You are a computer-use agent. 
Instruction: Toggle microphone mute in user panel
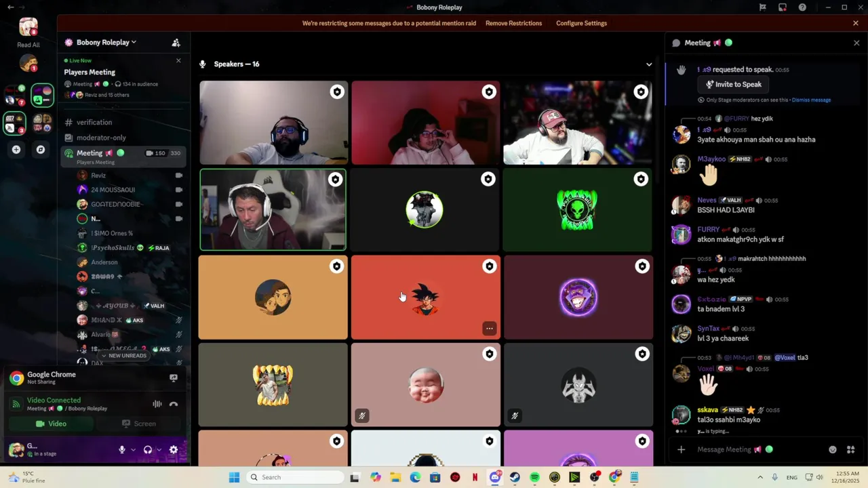coord(122,449)
